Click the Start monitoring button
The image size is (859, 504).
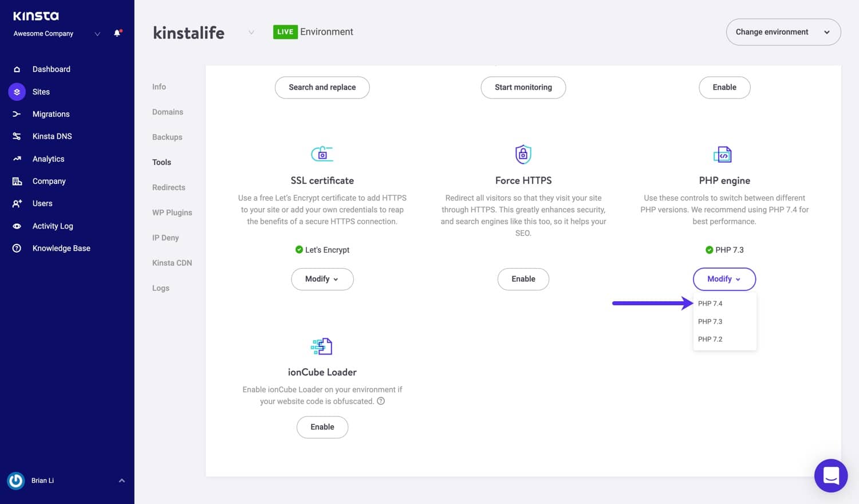click(x=523, y=87)
